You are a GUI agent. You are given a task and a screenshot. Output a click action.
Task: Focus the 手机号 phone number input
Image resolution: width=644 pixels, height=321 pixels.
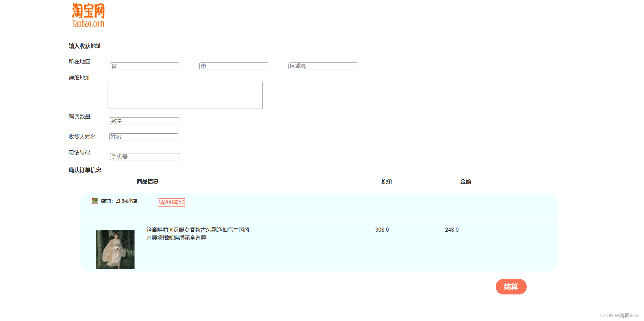(145, 156)
